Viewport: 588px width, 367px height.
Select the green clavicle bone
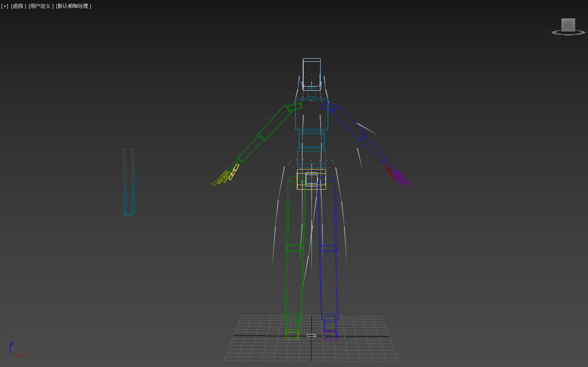pyautogui.click(x=294, y=108)
